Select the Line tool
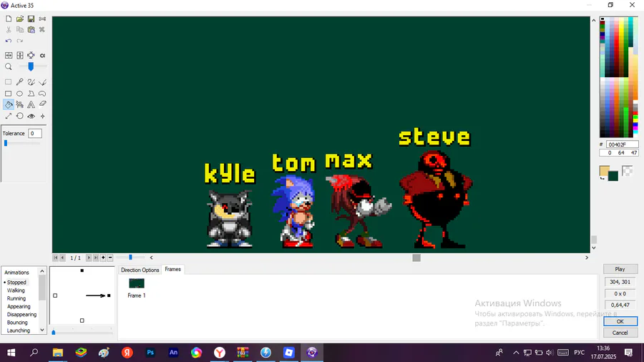Image resolution: width=644 pixels, height=362 pixels. (x=42, y=82)
